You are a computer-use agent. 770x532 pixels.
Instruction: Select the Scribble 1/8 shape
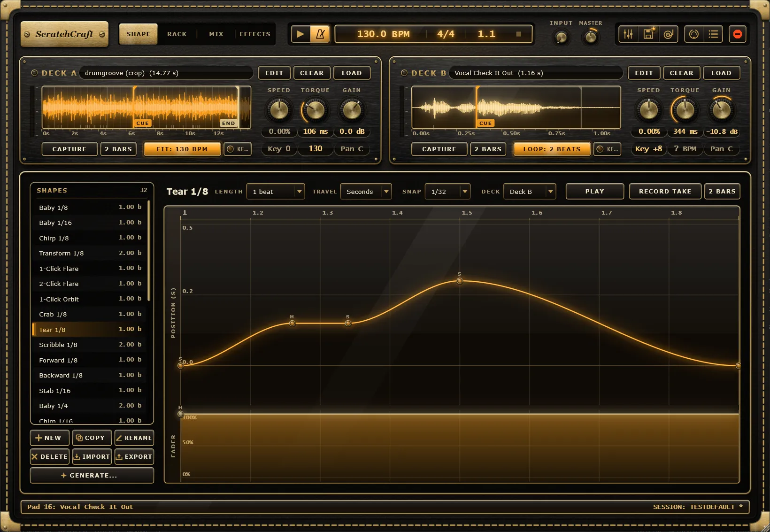coord(90,345)
